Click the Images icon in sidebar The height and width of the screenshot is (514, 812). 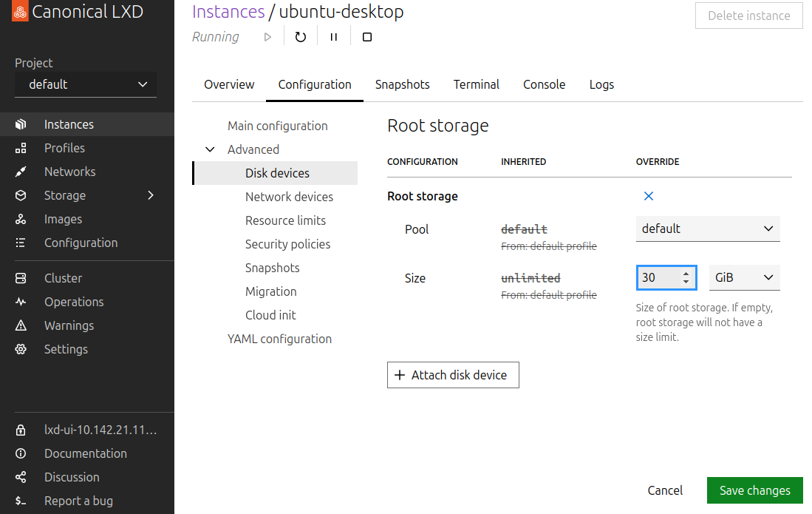click(x=21, y=219)
